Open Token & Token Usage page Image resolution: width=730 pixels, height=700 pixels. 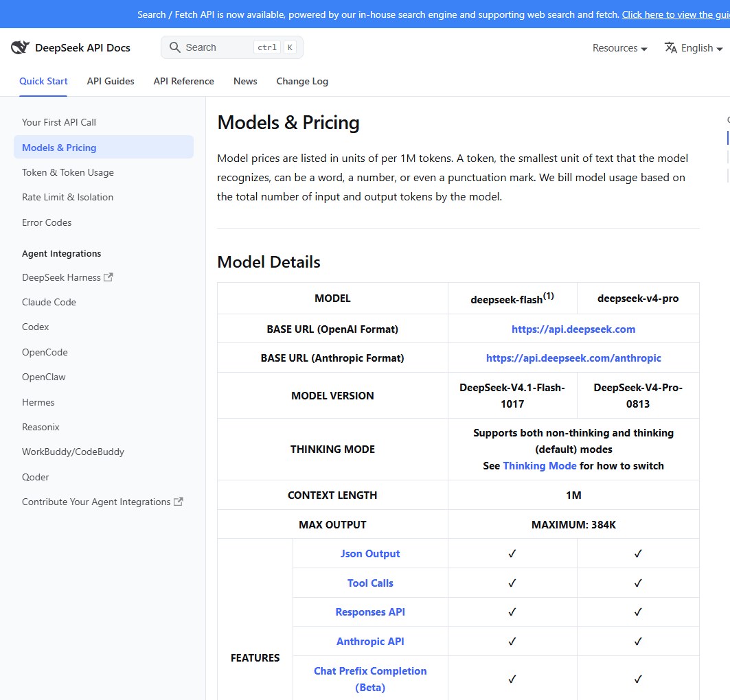[x=68, y=172]
